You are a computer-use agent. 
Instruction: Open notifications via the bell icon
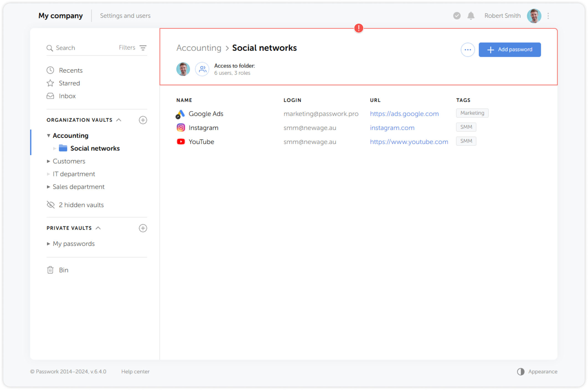471,16
